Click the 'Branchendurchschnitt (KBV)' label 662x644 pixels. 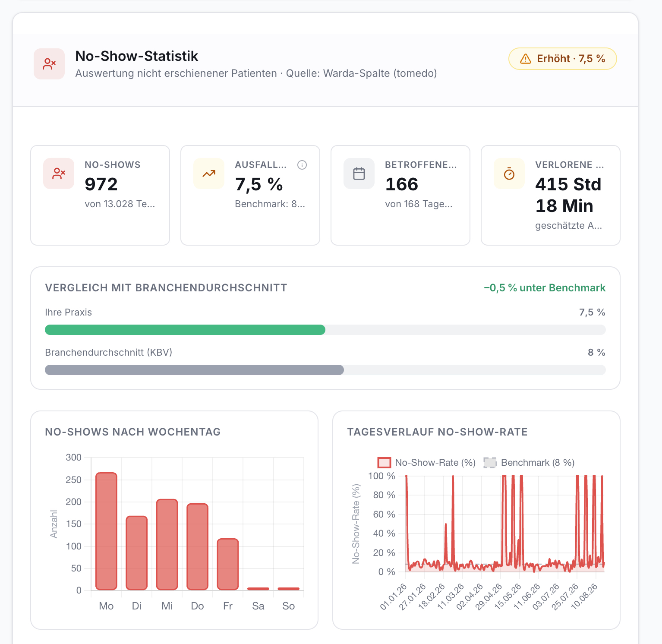pyautogui.click(x=109, y=352)
